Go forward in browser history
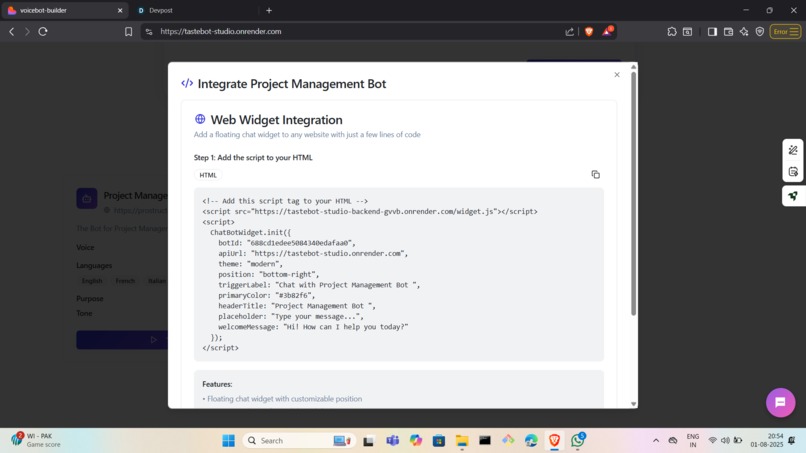The image size is (806, 453). coord(27,31)
